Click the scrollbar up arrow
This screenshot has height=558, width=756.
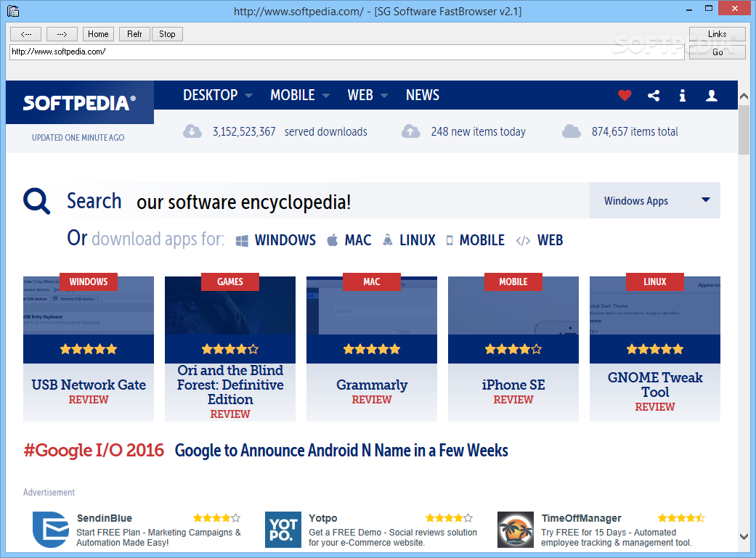[744, 96]
